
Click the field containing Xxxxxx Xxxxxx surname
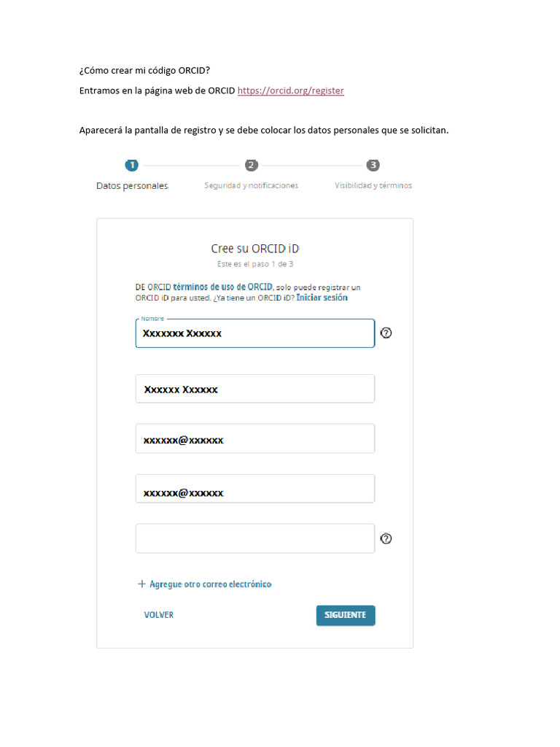pyautogui.click(x=255, y=389)
